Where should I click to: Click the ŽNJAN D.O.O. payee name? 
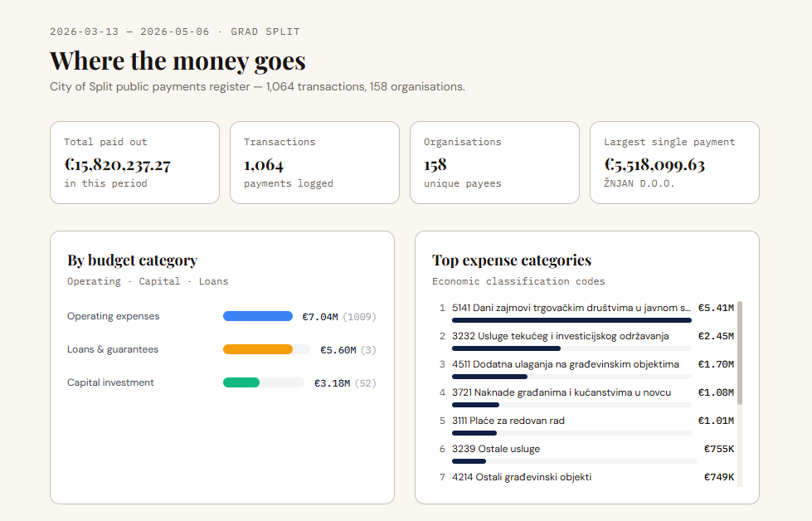(639, 183)
